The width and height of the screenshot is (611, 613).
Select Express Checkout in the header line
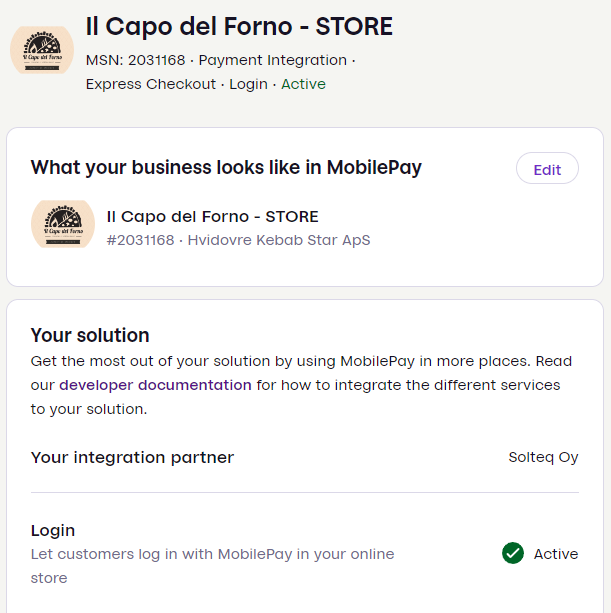click(x=151, y=84)
